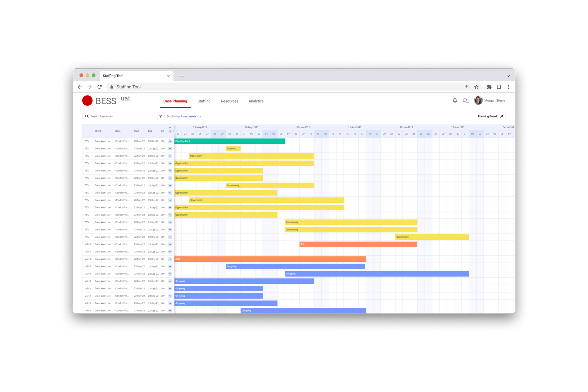Click the Search Resources input field
Screen dimensions: 588x392
click(121, 116)
